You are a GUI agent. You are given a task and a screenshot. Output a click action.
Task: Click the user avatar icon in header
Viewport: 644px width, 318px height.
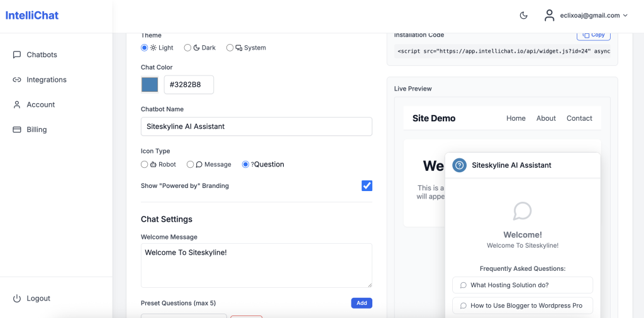[x=549, y=16]
